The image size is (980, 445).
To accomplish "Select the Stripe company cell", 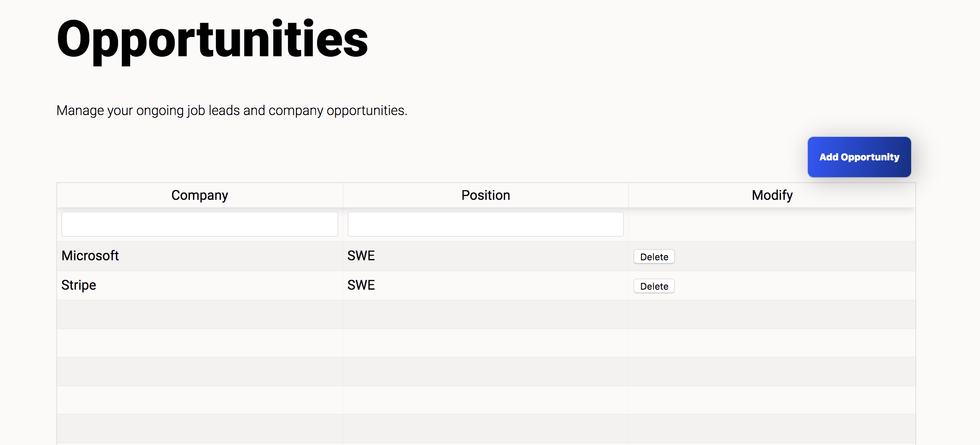I will [x=200, y=285].
